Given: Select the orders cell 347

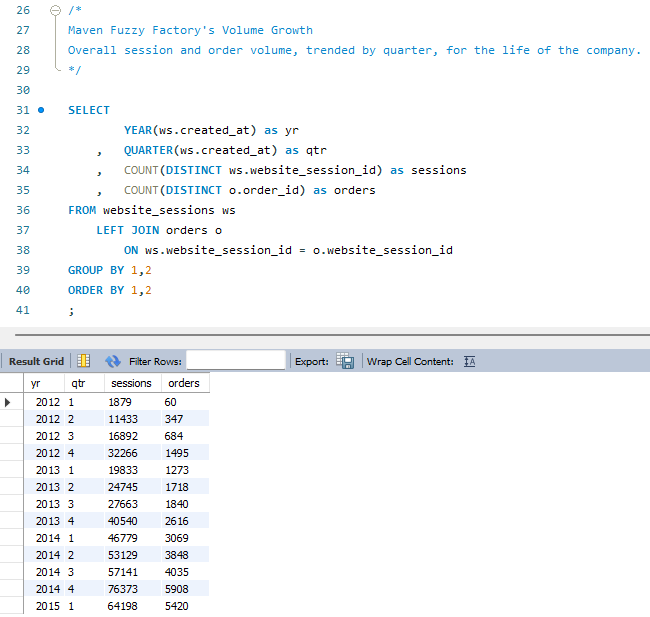Looking at the screenshot, I should coord(185,419).
